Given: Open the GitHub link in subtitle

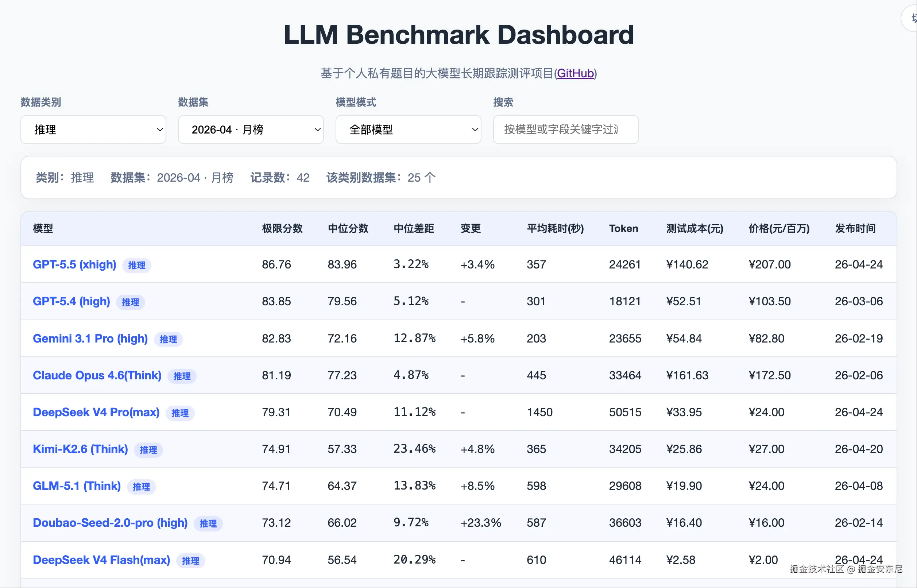Looking at the screenshot, I should point(575,73).
